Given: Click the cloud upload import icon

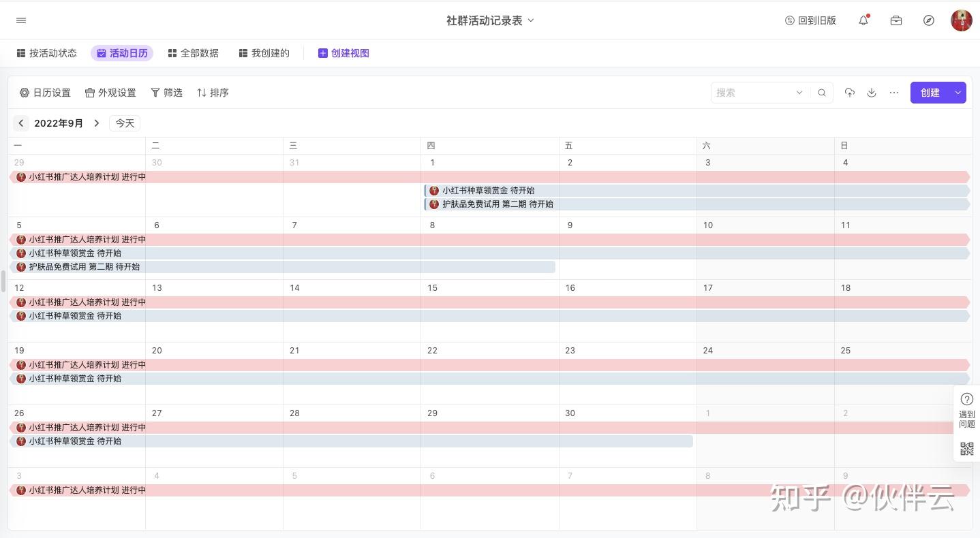Looking at the screenshot, I should click(849, 93).
